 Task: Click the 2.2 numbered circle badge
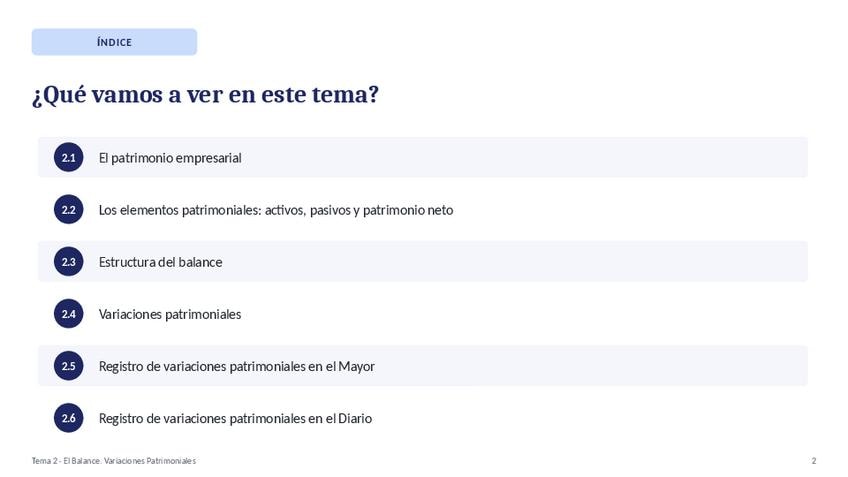pos(69,209)
